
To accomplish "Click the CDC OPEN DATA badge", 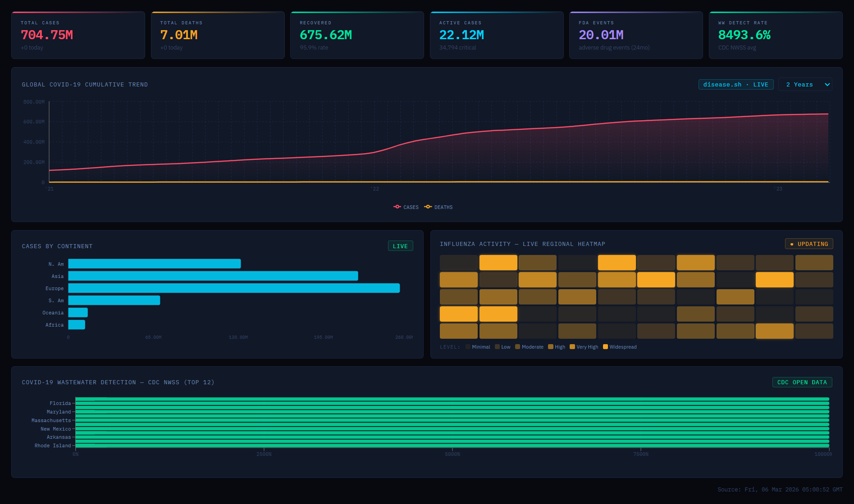I will [x=802, y=382].
